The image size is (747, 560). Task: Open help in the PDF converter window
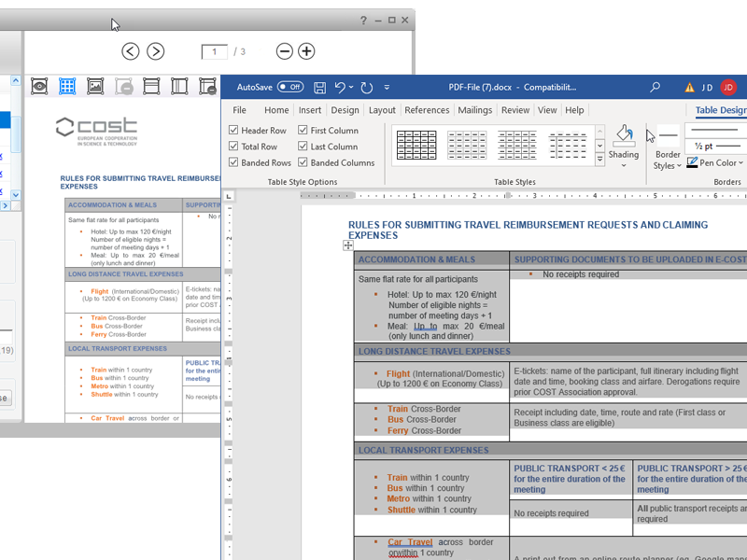tap(363, 21)
